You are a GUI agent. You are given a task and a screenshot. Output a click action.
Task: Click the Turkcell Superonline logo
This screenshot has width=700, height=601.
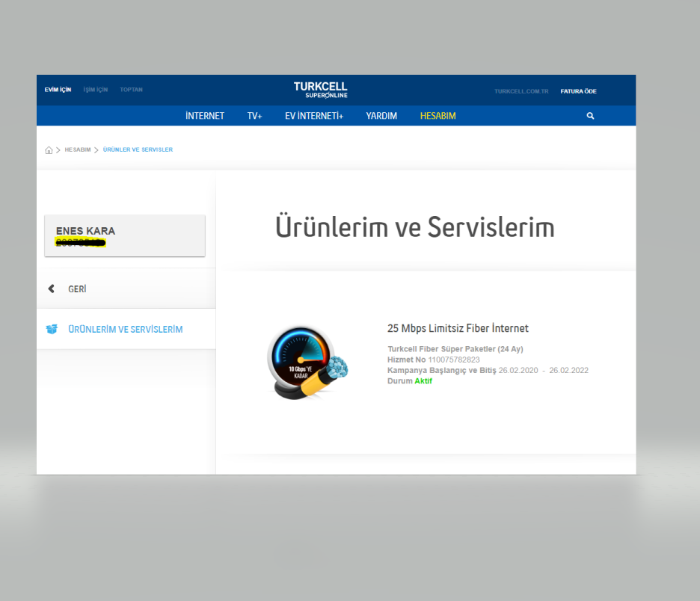321,90
